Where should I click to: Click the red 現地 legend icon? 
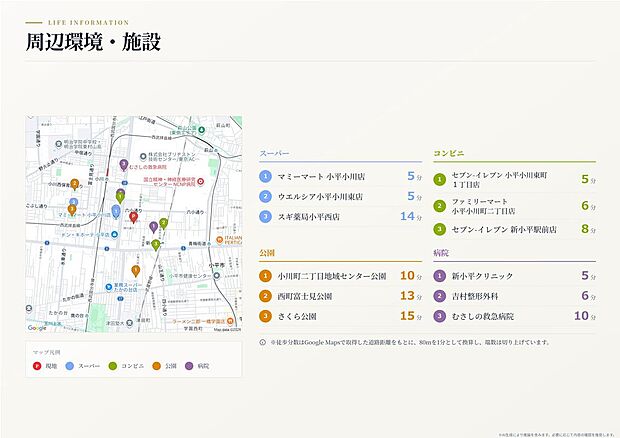[x=37, y=366]
